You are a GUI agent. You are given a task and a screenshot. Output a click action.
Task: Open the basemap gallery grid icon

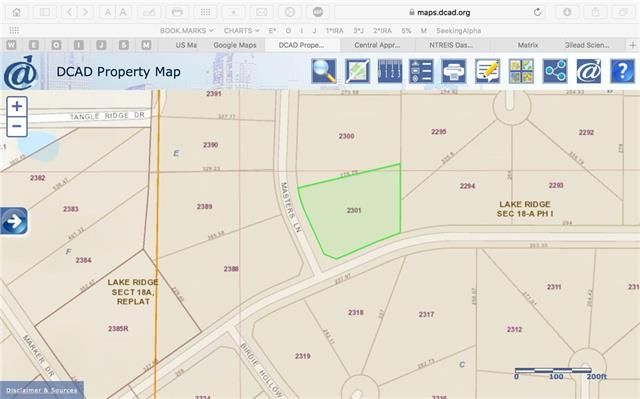521,71
